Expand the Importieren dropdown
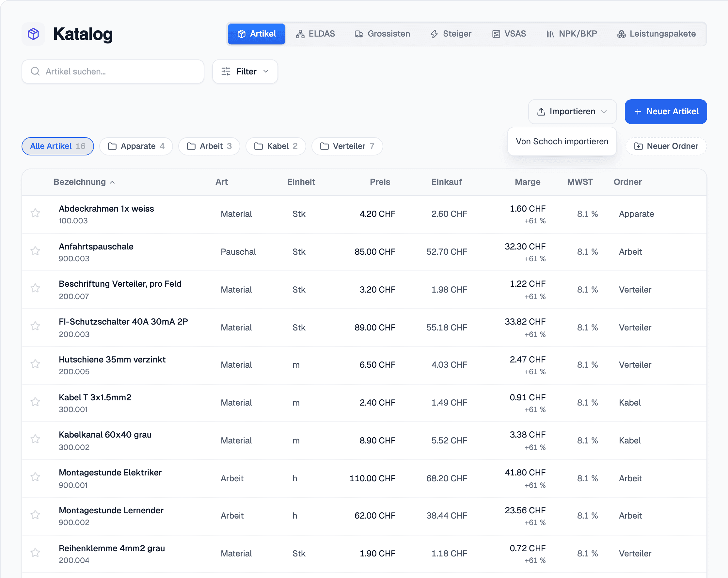 (x=572, y=111)
